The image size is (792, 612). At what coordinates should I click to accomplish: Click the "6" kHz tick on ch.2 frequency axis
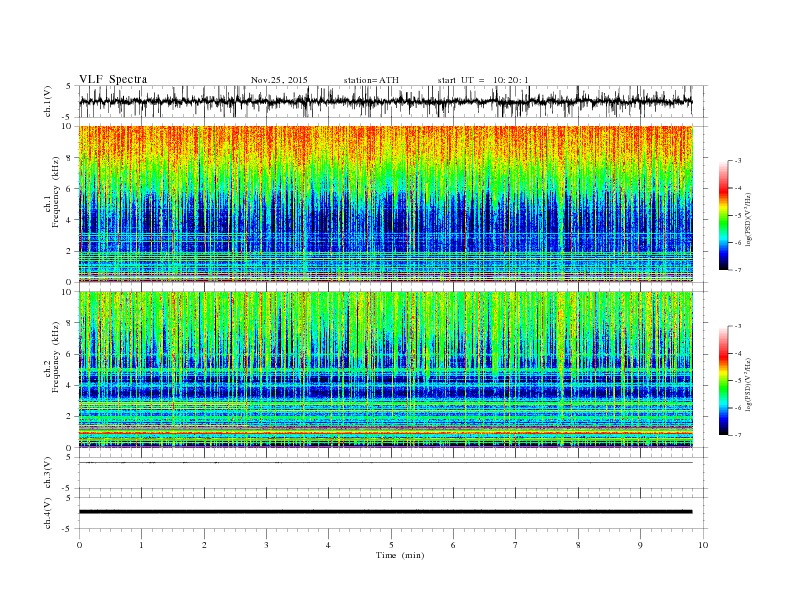click(x=70, y=354)
